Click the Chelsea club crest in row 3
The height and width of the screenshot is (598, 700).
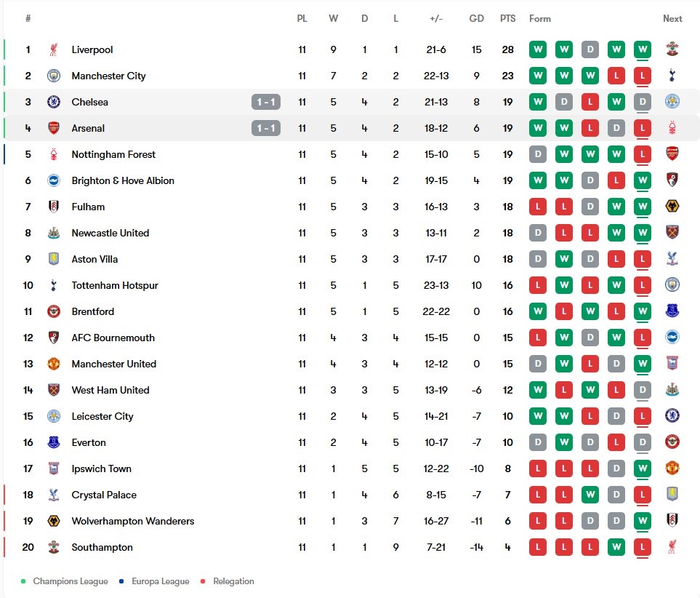click(x=54, y=102)
